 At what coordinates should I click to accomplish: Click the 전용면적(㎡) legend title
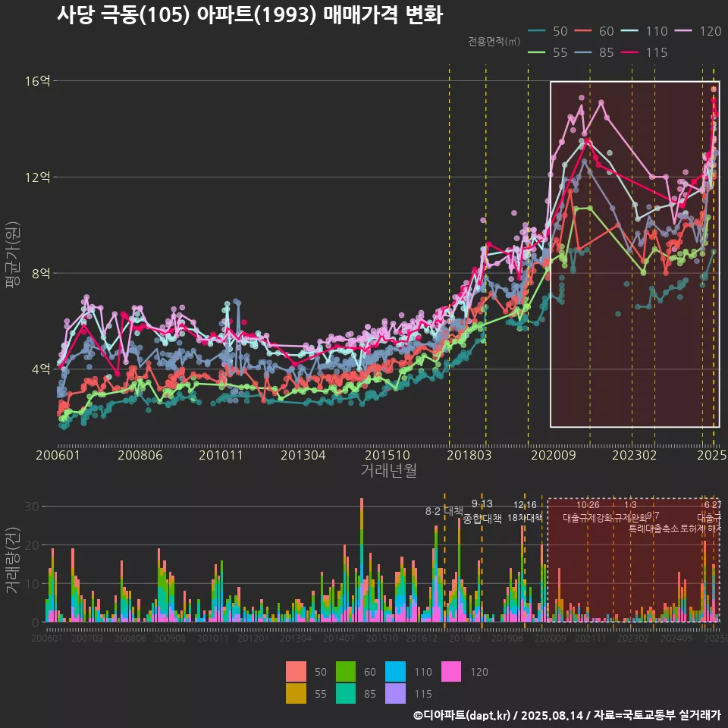(x=494, y=42)
